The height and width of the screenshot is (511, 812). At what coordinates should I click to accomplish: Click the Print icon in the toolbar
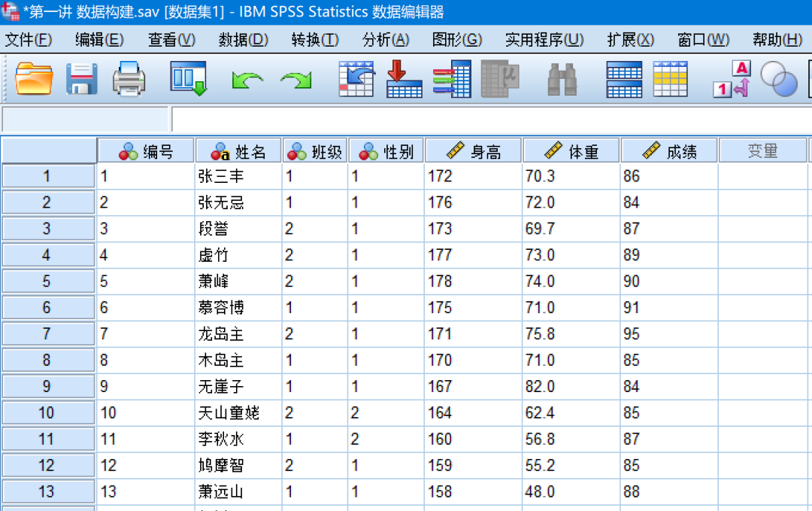click(129, 79)
